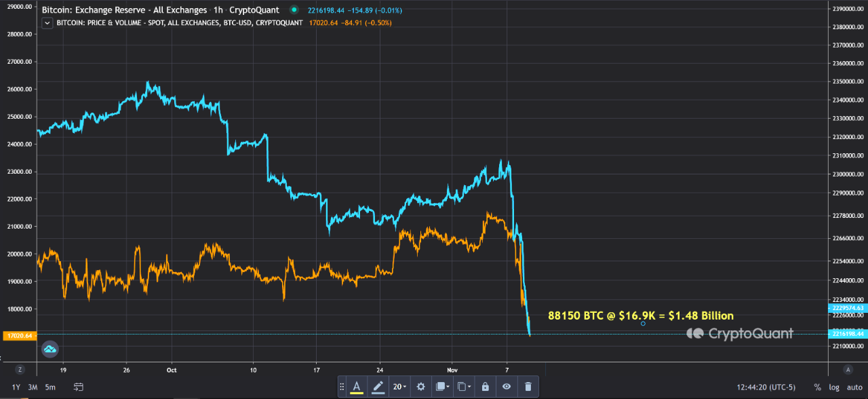This screenshot has height=399, width=868.
Task: Open the visual order layers dropdown
Action: click(443, 387)
